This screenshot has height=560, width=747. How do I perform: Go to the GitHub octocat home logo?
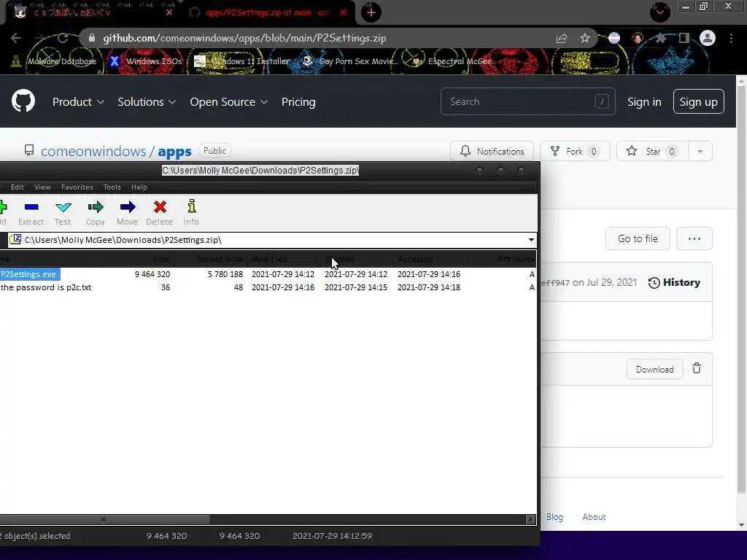[x=23, y=101]
